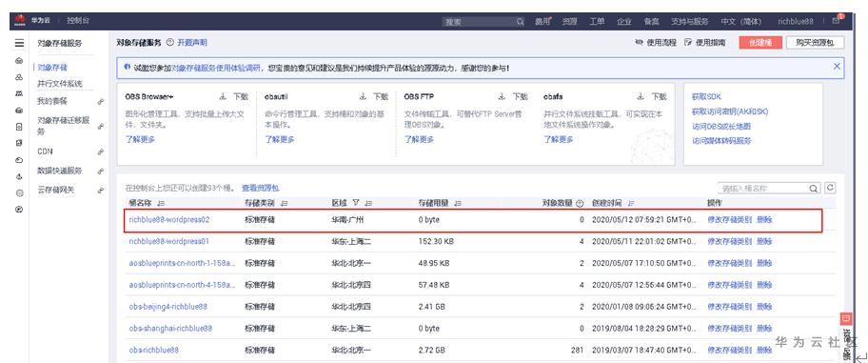This screenshot has height=363, width=868.
Task: Go to 控制台 in header
Action: [x=77, y=21]
